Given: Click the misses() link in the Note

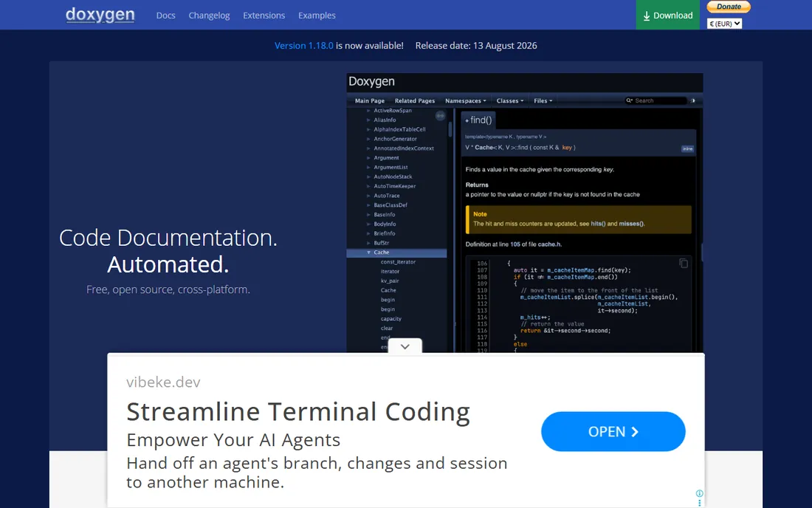Looking at the screenshot, I should (x=631, y=224).
